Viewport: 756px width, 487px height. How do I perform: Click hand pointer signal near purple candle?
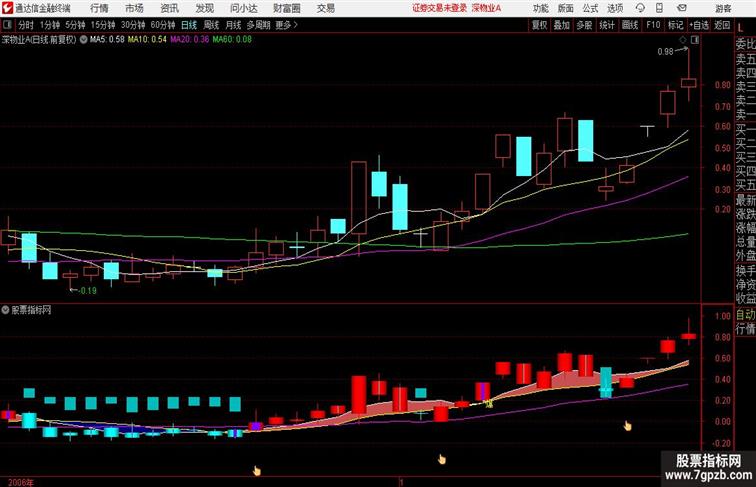click(256, 470)
